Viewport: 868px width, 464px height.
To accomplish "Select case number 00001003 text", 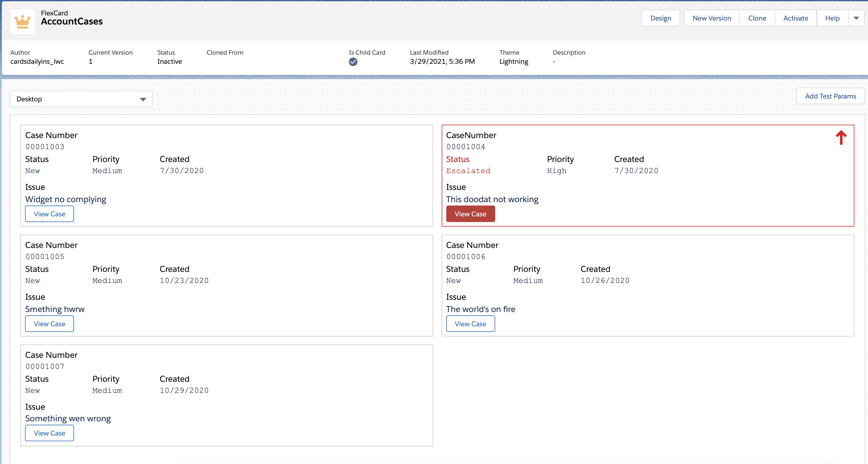I will (45, 147).
